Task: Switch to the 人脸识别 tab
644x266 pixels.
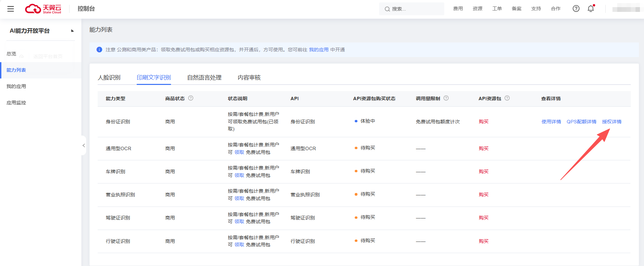Action: tap(109, 77)
